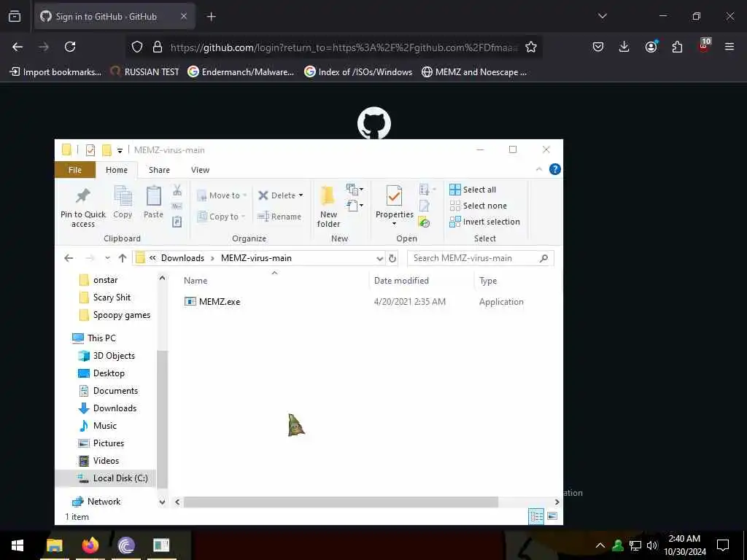Collapse the ribbon with the chevron

point(539,169)
